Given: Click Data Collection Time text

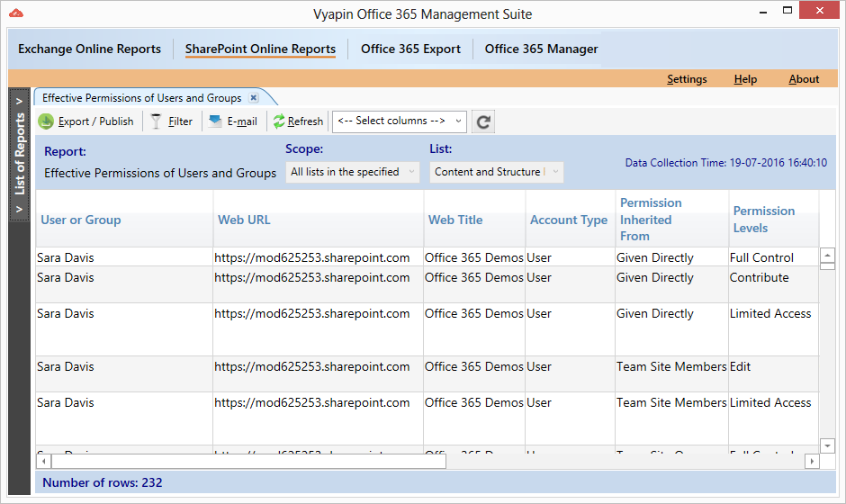Looking at the screenshot, I should pyautogui.click(x=726, y=162).
